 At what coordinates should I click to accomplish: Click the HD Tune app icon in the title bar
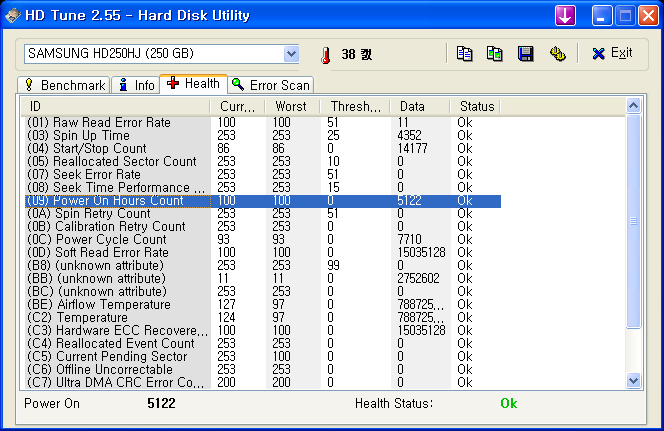pos(13,16)
